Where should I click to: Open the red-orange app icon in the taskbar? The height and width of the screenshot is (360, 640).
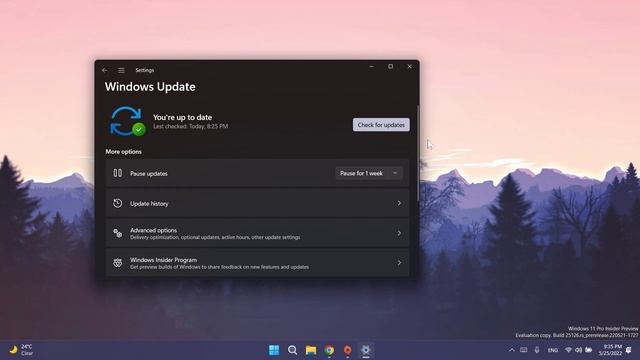[347, 350]
